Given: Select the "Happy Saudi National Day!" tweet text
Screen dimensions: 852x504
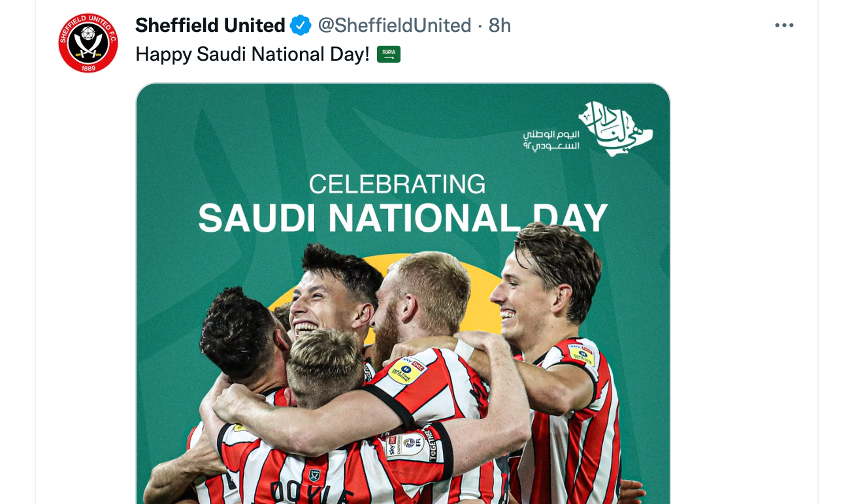Looking at the screenshot, I should tap(253, 54).
